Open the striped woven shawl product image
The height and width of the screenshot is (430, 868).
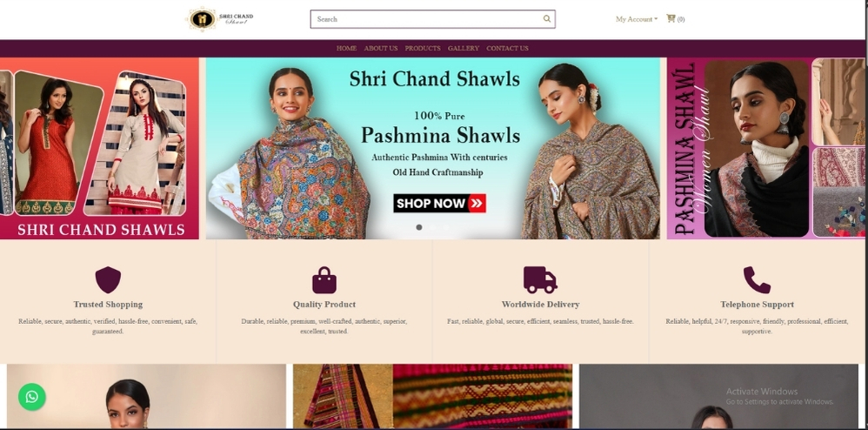(x=432, y=396)
